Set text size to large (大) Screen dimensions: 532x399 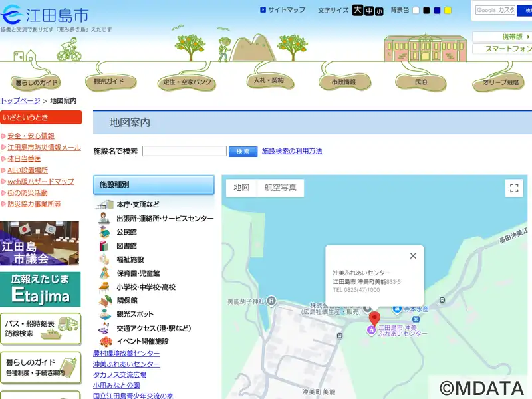point(358,10)
